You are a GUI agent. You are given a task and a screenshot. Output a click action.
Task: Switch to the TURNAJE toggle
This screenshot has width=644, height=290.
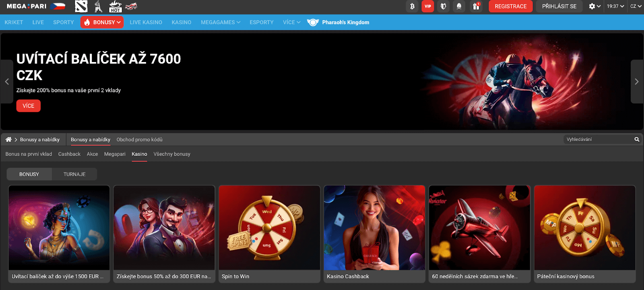[x=74, y=174]
